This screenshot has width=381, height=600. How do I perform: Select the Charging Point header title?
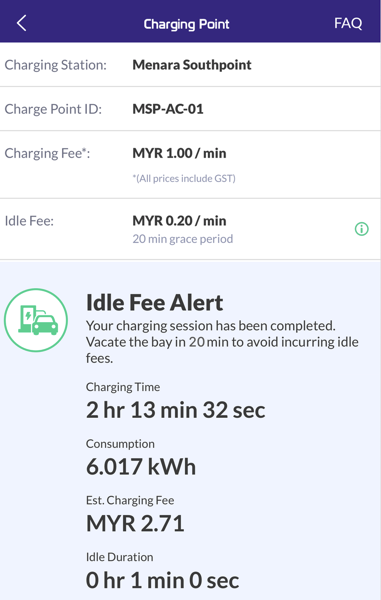(x=186, y=24)
